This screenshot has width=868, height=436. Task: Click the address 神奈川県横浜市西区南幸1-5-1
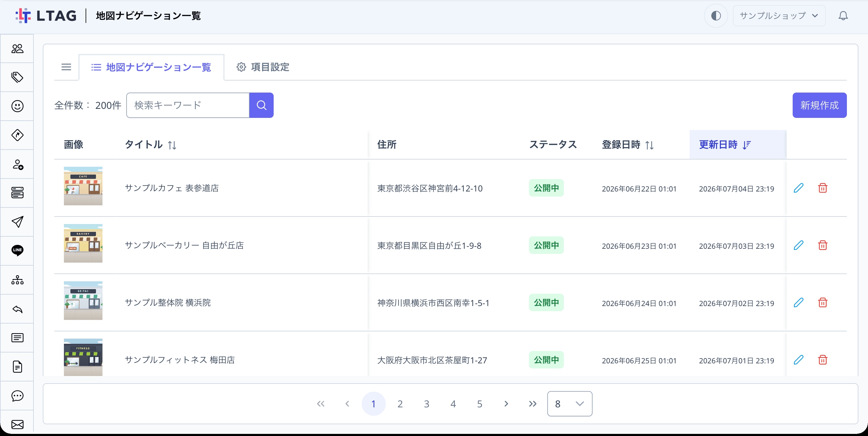(x=433, y=303)
